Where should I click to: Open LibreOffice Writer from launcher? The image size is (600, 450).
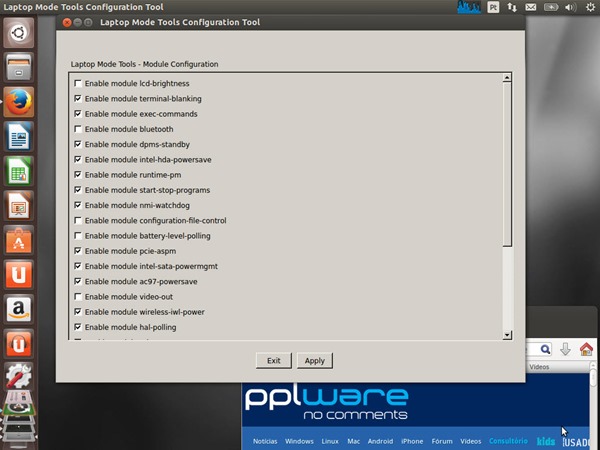19,137
